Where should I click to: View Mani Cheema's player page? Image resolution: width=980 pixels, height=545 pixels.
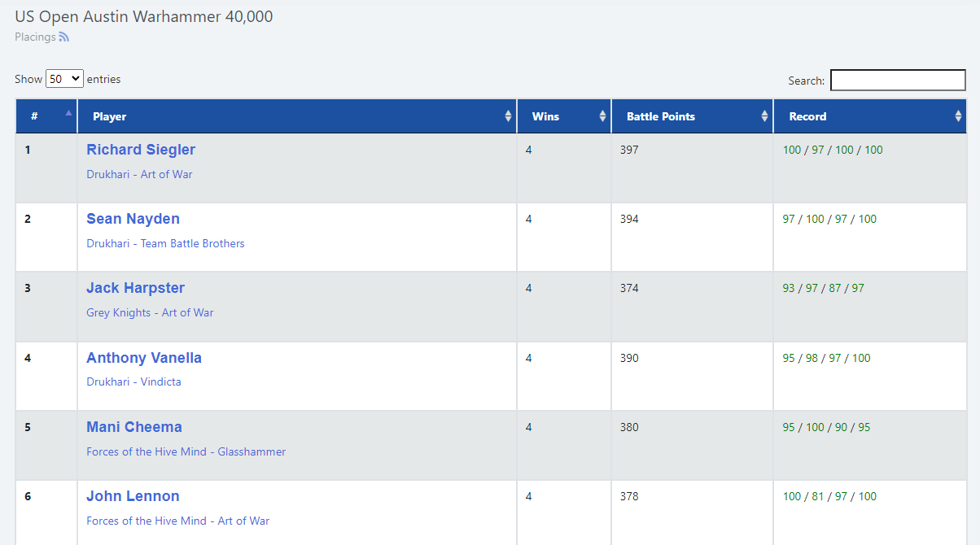(134, 427)
